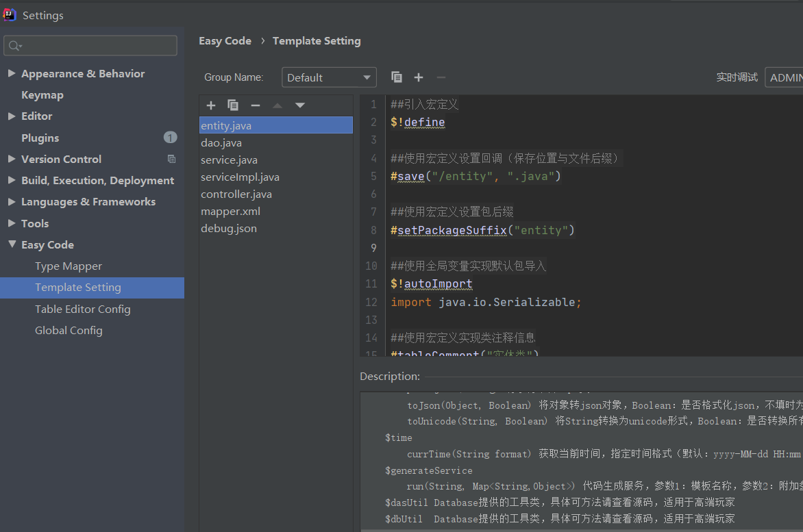
Task: Click the Easy Code breadcrumb link
Action: pos(225,41)
